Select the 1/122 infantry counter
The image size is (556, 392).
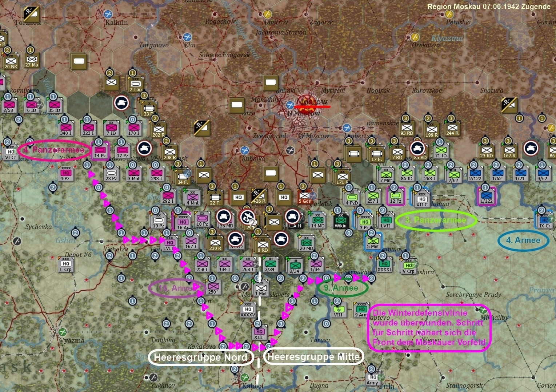click(486, 196)
